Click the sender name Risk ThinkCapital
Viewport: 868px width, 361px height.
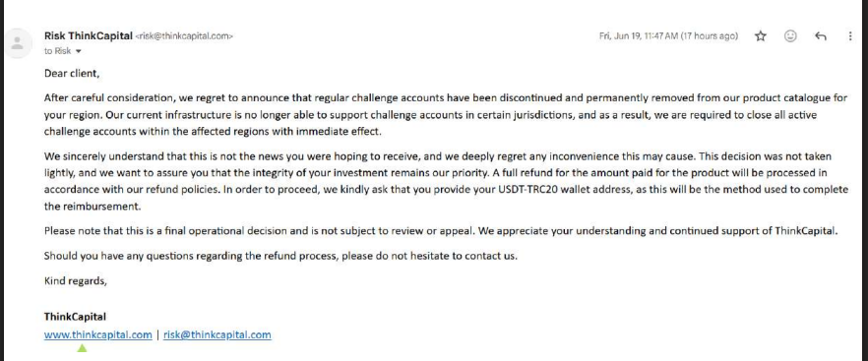88,36
